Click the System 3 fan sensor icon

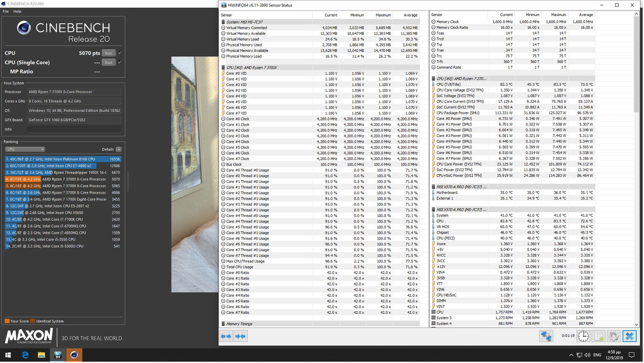(433, 318)
